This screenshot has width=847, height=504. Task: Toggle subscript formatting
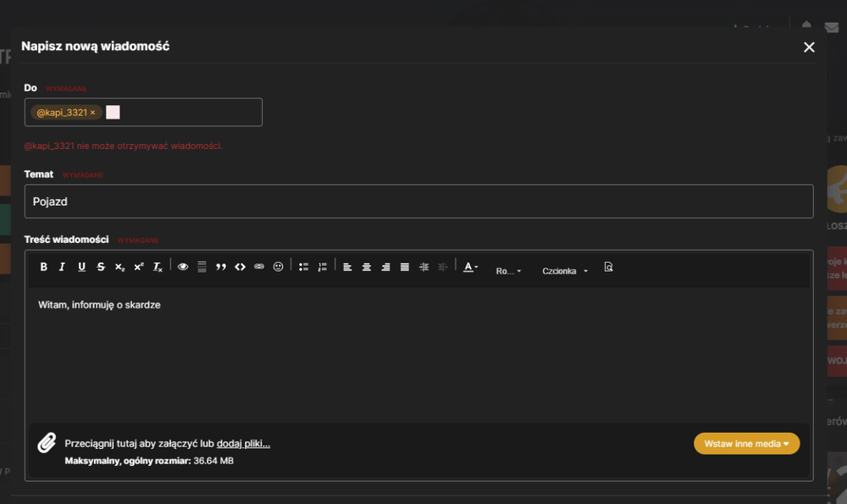120,267
